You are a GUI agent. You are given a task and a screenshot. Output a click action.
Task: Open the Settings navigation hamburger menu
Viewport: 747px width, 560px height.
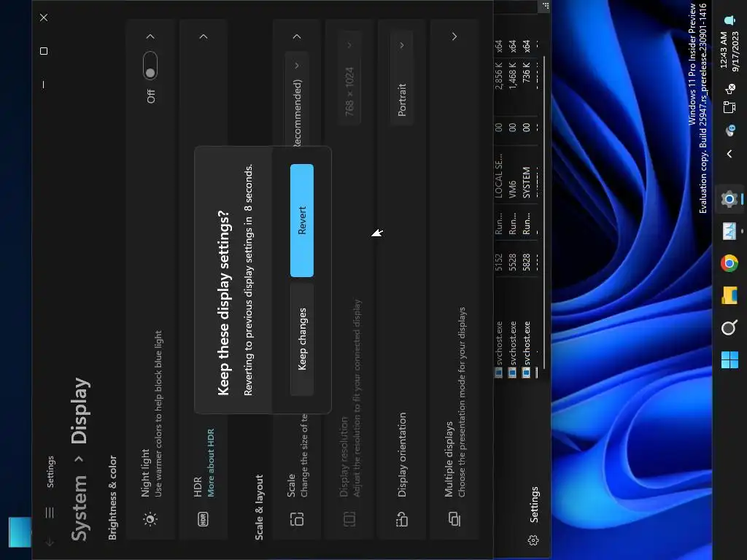(x=50, y=513)
